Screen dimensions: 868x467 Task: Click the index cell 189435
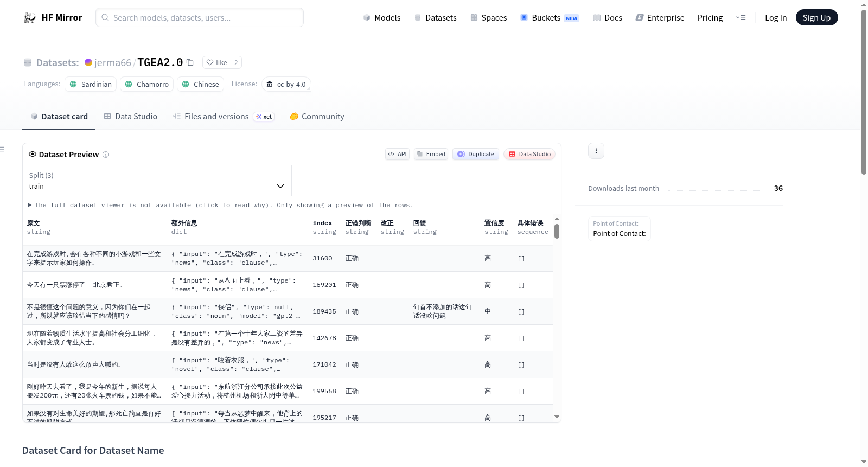coord(324,312)
